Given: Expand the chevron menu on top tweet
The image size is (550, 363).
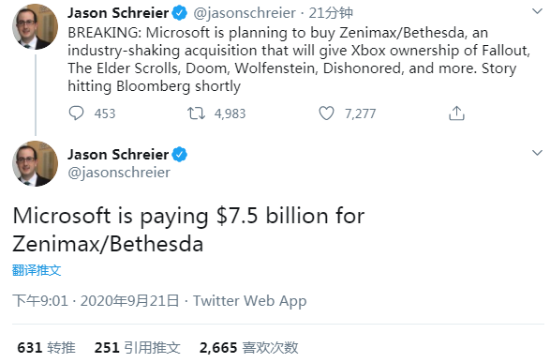Looking at the screenshot, I should click(537, 11).
